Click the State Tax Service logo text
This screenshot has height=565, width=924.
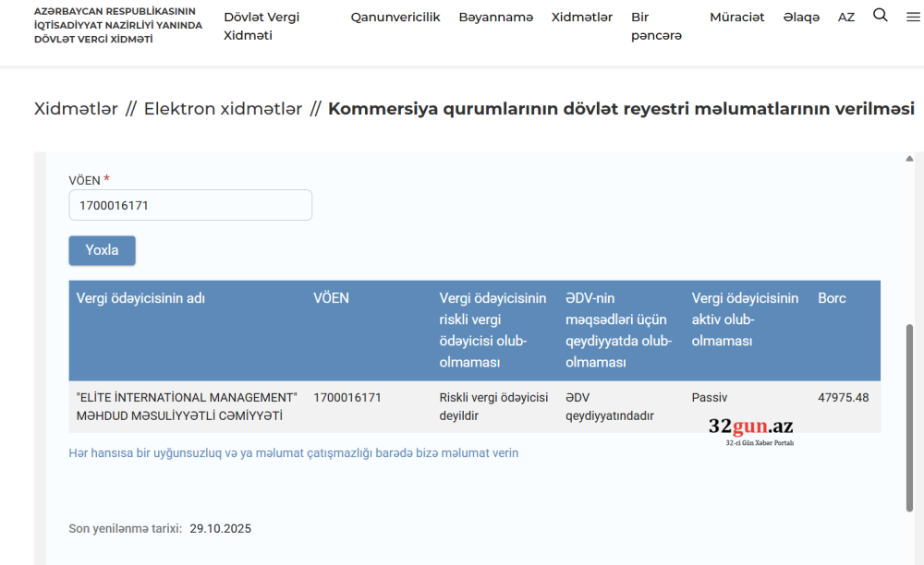117,25
